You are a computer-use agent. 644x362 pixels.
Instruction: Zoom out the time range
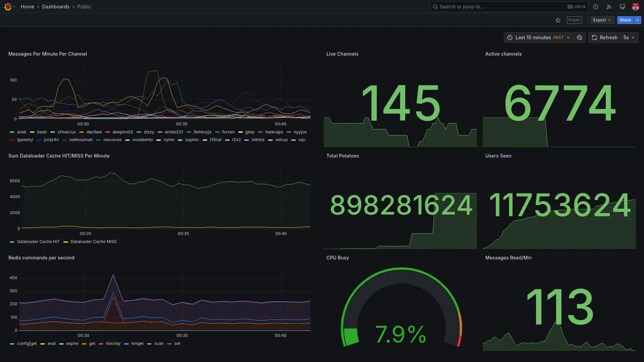pyautogui.click(x=580, y=38)
